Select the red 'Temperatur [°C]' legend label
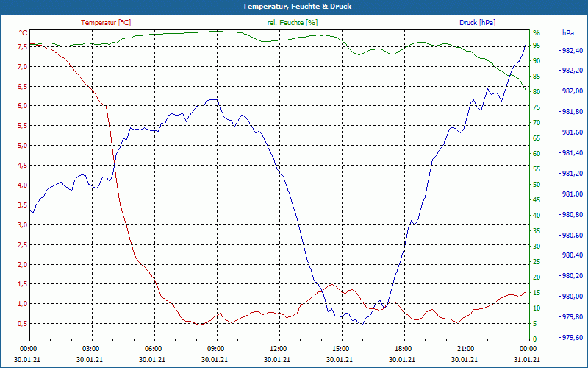This screenshot has height=368, width=588. [x=106, y=23]
